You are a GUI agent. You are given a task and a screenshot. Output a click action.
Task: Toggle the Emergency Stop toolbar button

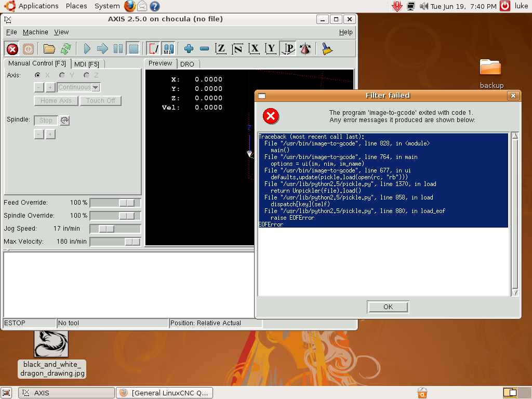(12, 49)
